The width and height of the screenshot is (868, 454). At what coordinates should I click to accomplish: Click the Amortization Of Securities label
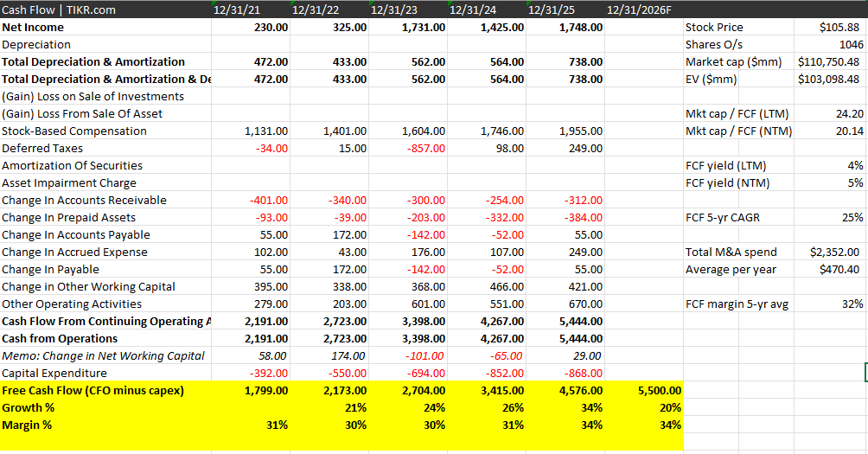pyautogui.click(x=72, y=165)
